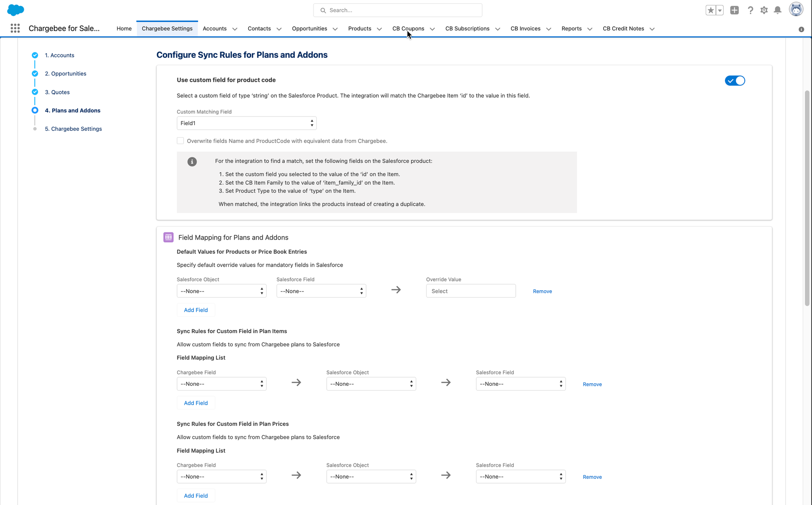Go to the Home tab

click(x=124, y=29)
